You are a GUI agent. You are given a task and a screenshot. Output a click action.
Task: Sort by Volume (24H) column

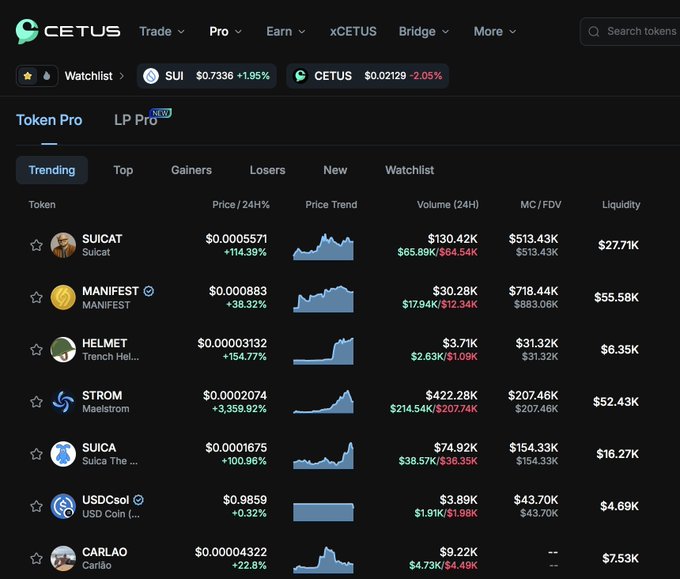[x=448, y=205]
